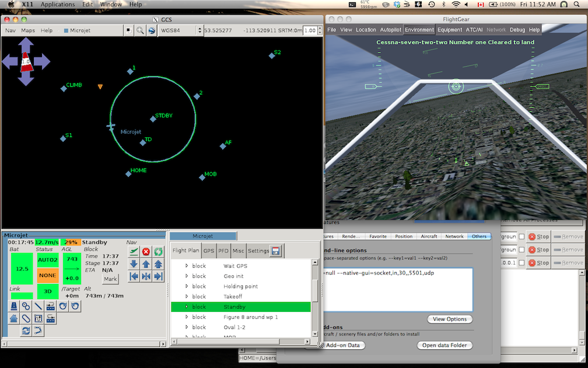Click the shift-right arrow-to-bar Nav icon

(158, 276)
